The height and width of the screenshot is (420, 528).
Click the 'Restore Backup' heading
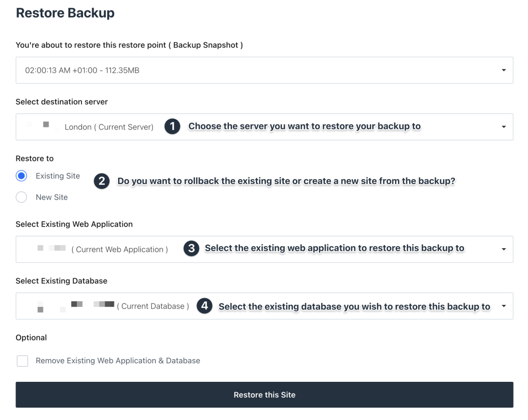pyautogui.click(x=65, y=13)
